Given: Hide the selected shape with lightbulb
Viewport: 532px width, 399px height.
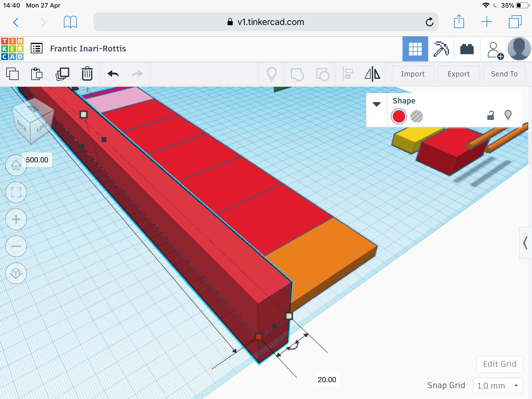Looking at the screenshot, I should click(x=508, y=115).
